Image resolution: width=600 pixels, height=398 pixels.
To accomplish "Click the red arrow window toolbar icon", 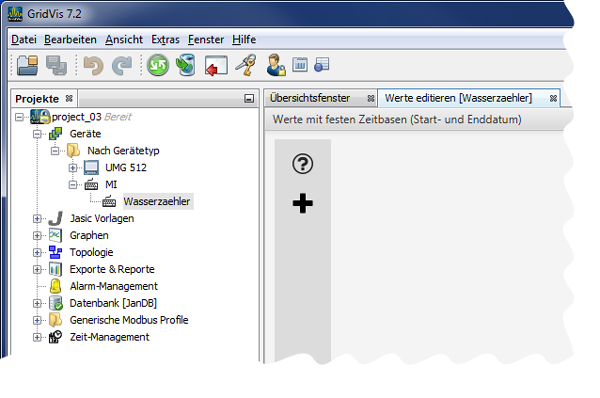I will coord(216,65).
